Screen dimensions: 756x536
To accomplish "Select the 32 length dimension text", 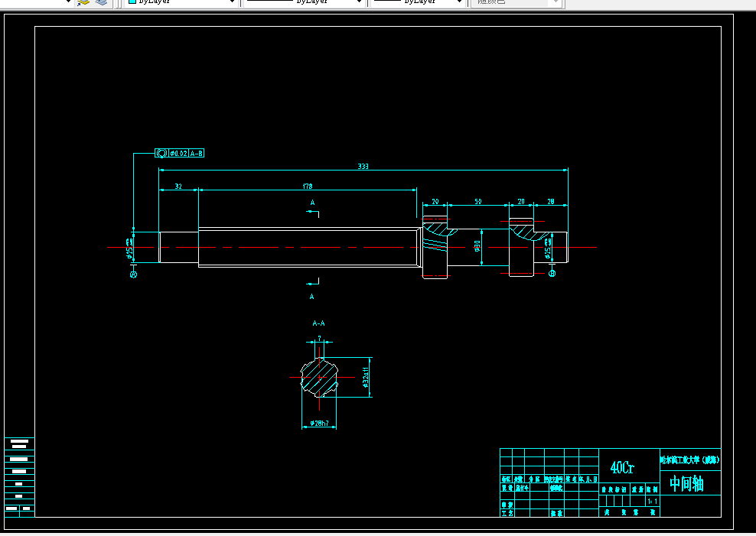I will tap(178, 187).
